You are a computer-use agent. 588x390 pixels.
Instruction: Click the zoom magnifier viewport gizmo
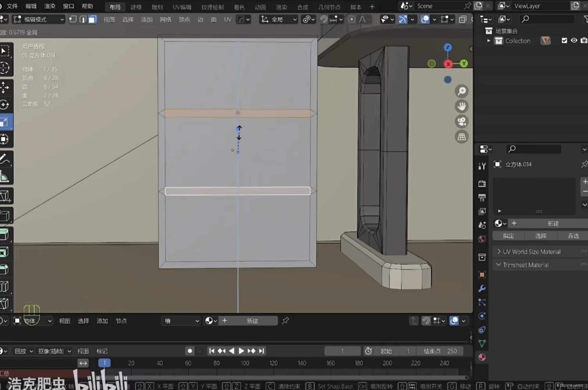[x=461, y=91]
